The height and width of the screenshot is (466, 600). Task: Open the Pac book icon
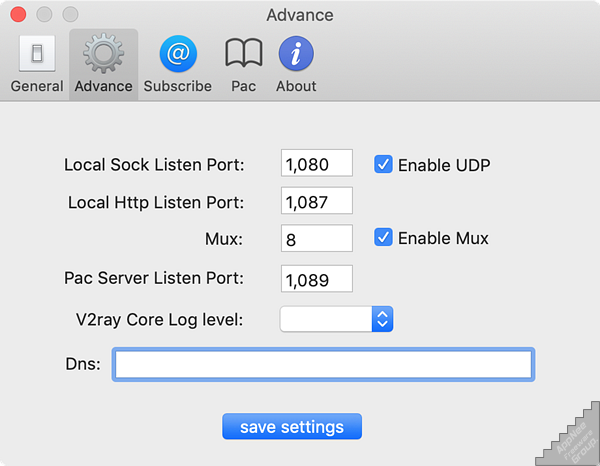click(244, 53)
